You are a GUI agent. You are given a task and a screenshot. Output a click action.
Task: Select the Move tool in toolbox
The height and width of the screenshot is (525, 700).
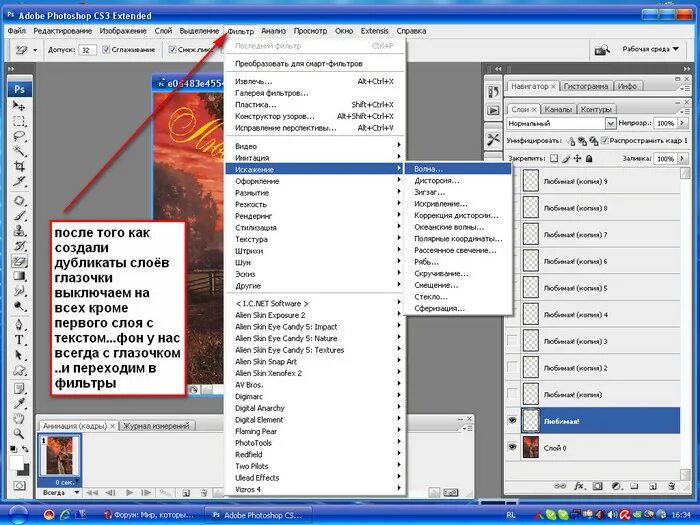click(x=19, y=106)
